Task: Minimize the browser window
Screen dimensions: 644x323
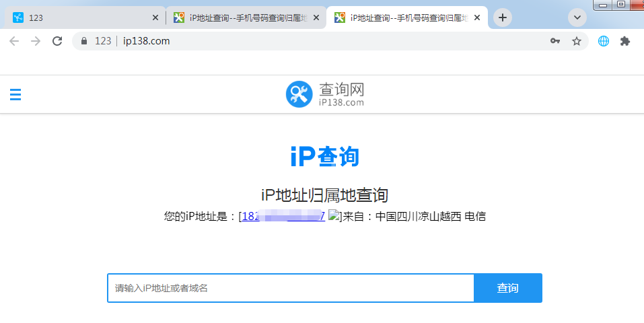Action: [604, 5]
